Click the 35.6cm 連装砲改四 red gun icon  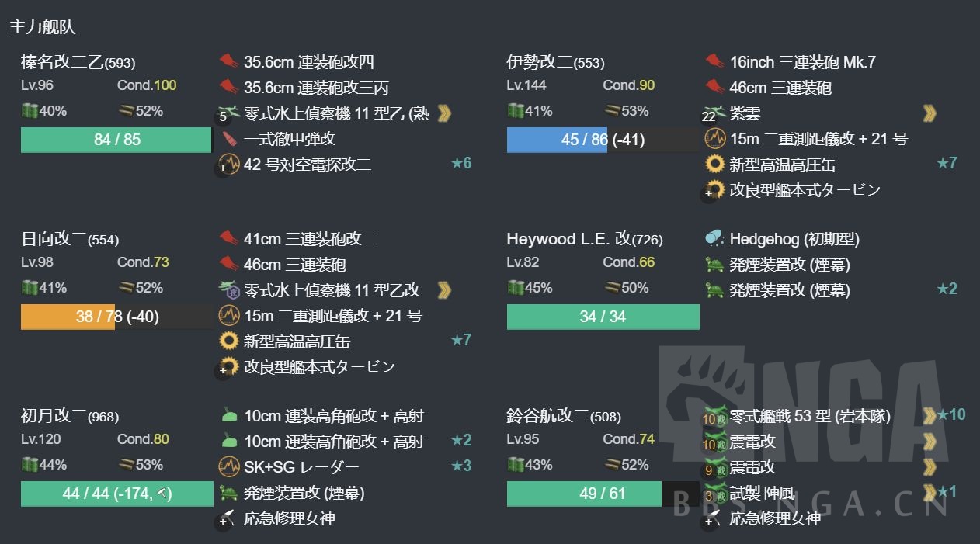pyautogui.click(x=228, y=61)
